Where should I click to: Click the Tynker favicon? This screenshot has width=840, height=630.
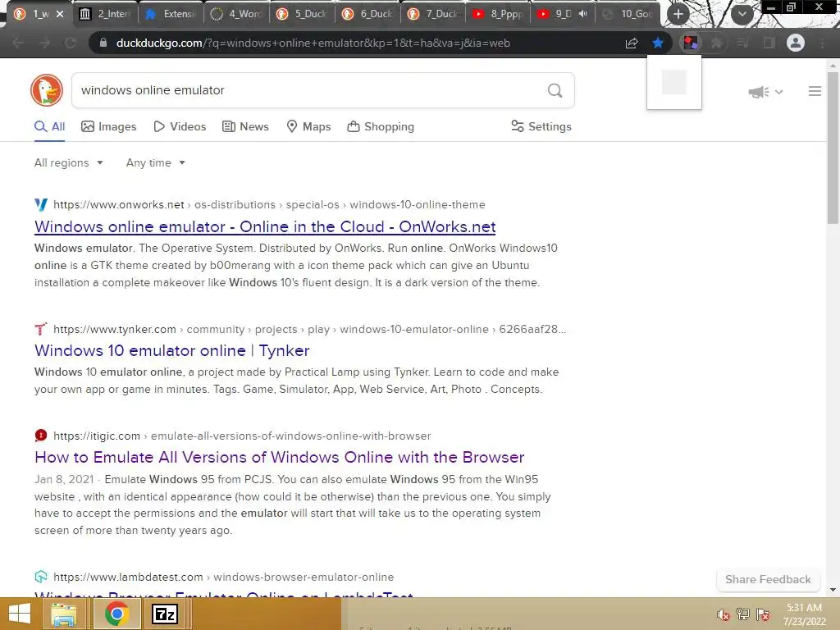tap(41, 329)
